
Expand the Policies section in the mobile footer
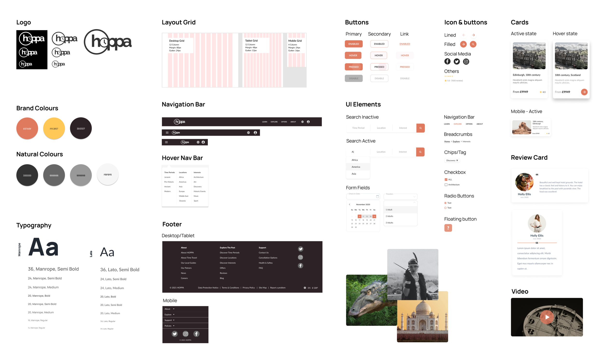(x=169, y=326)
